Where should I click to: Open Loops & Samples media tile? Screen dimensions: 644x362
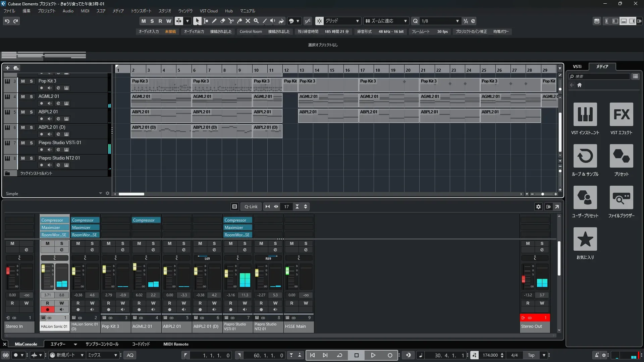click(585, 156)
